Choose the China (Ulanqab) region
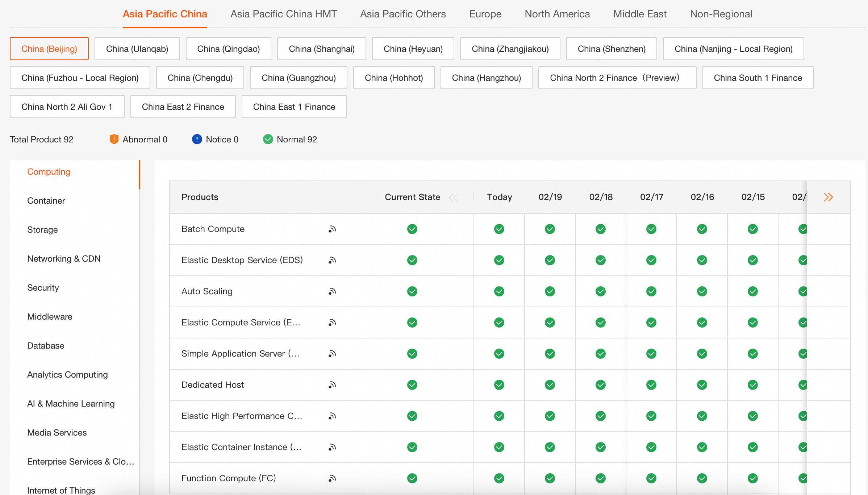This screenshot has width=868, height=495. tap(137, 49)
